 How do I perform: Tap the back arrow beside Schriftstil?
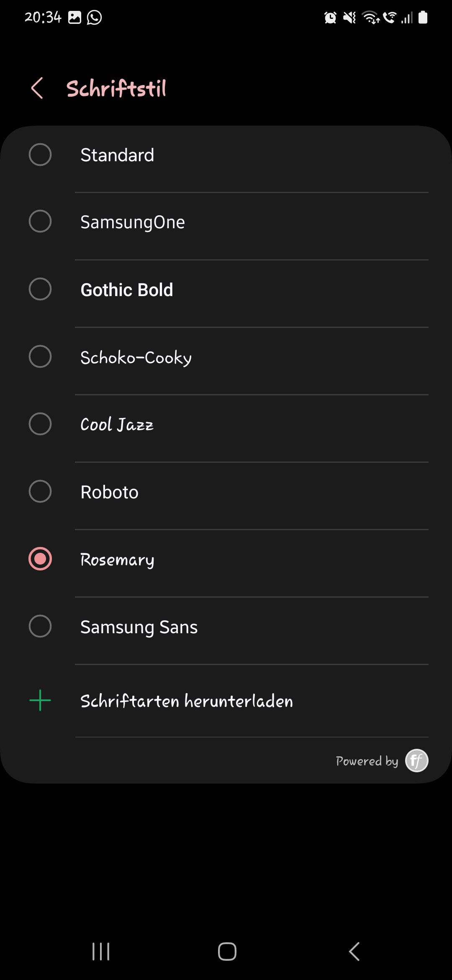tap(37, 88)
